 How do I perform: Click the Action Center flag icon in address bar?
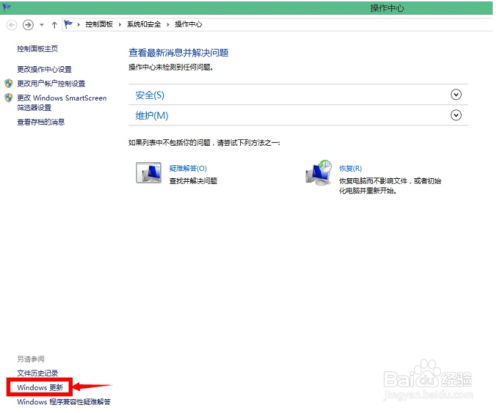pos(68,24)
